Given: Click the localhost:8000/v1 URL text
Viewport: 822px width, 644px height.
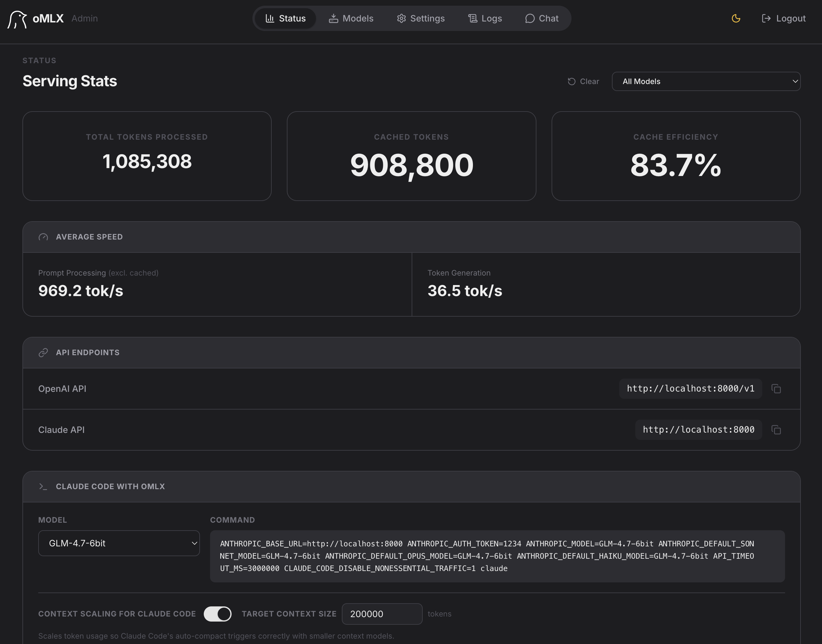Looking at the screenshot, I should 691,389.
